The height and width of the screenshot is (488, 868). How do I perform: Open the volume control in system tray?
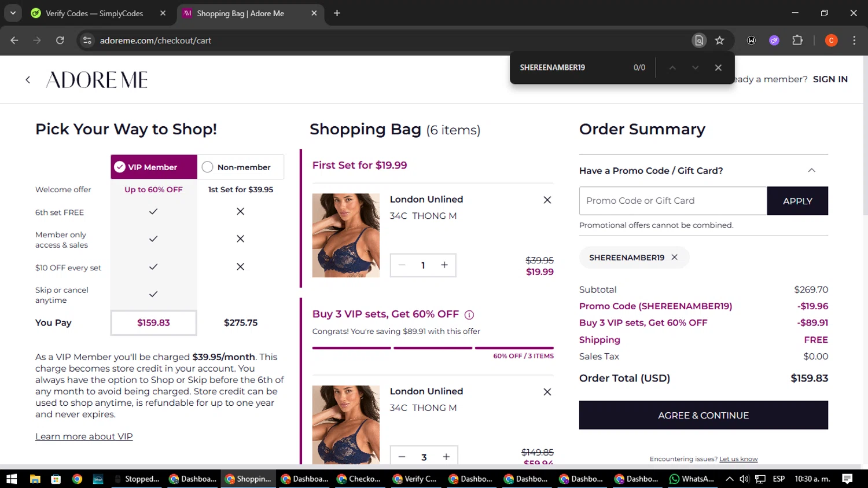(x=744, y=479)
